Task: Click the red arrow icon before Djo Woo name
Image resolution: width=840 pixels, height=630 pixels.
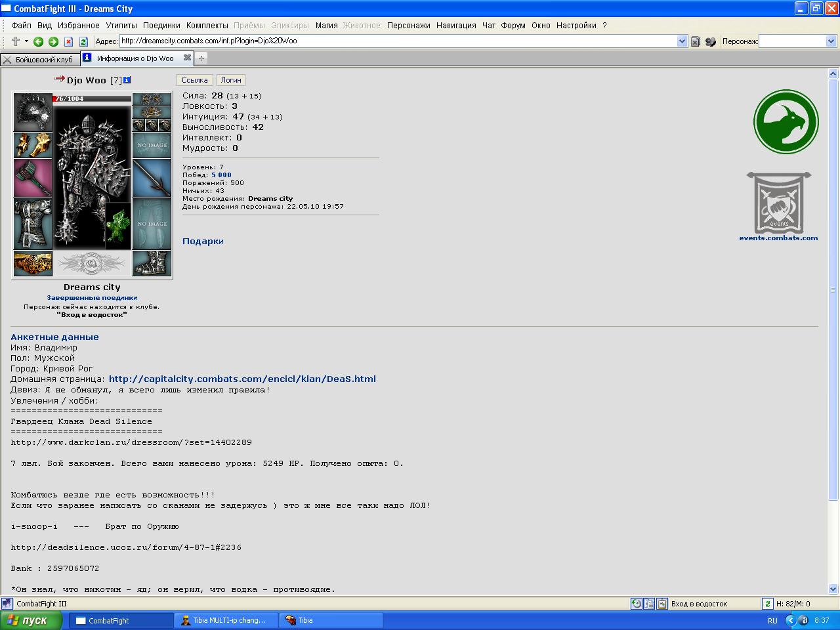Action: pos(59,79)
